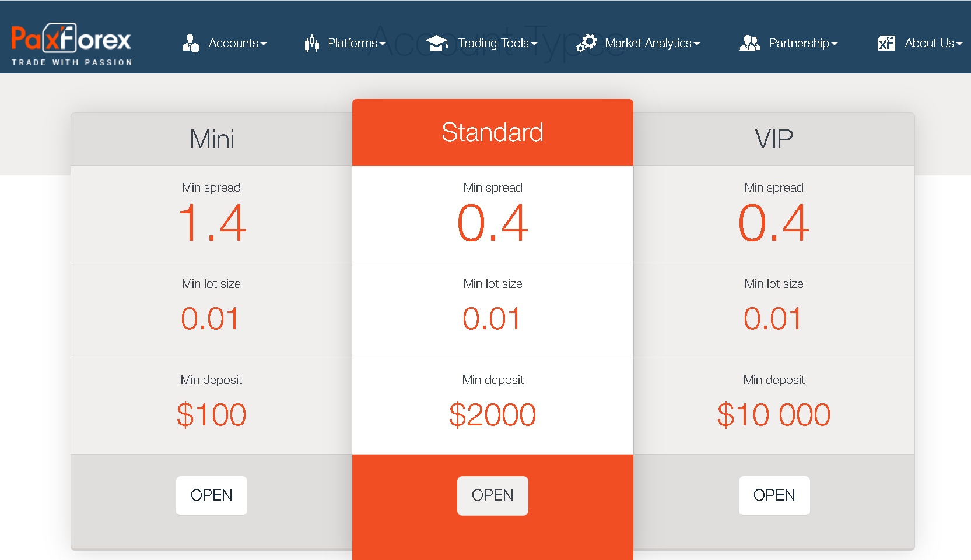971x560 pixels.
Task: Expand the Accounts dropdown arrow
Action: point(264,44)
